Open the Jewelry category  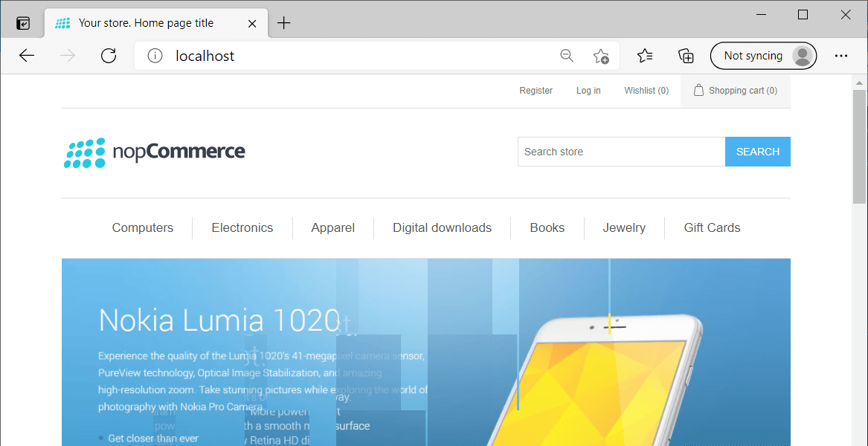pos(625,227)
